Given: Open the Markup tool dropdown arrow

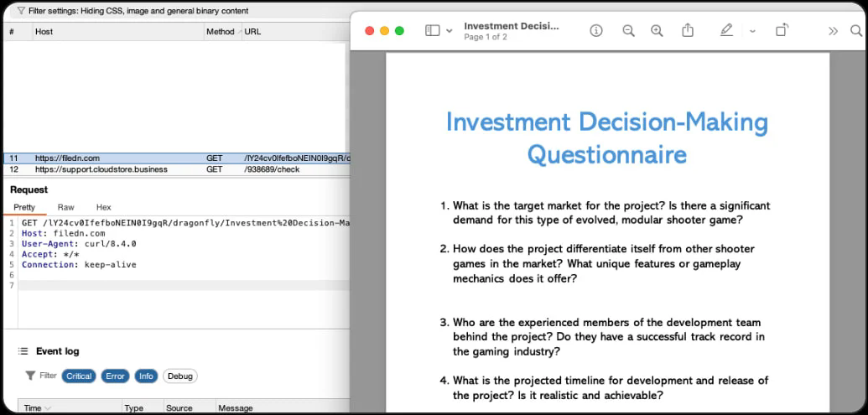Looking at the screenshot, I should pos(752,31).
